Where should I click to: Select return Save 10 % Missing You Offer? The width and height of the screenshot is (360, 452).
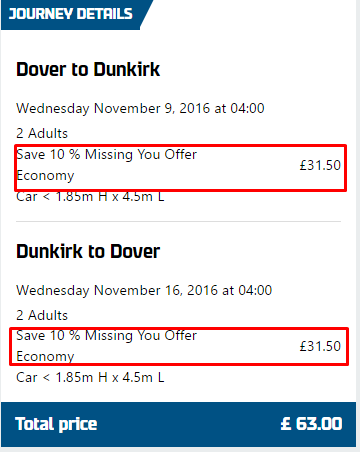pos(107,336)
